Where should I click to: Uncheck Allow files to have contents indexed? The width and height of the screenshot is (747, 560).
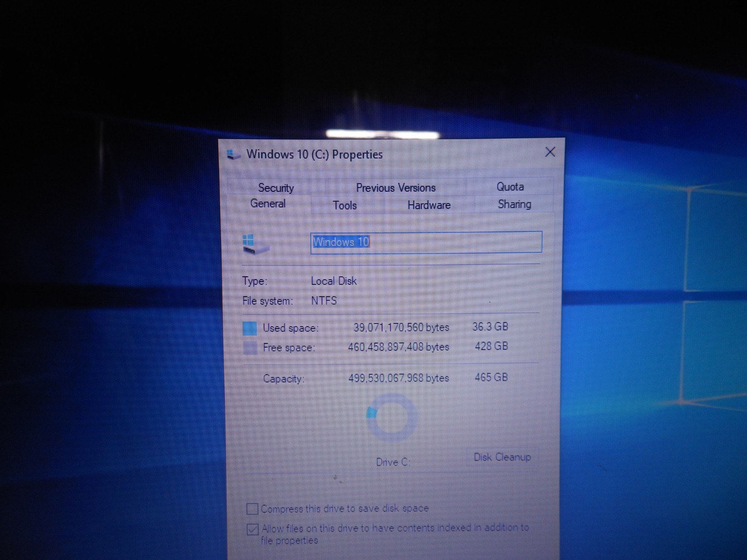(x=252, y=529)
